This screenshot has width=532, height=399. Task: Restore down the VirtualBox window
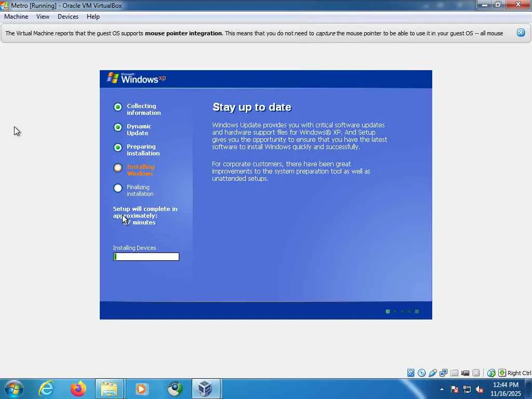[x=498, y=5]
